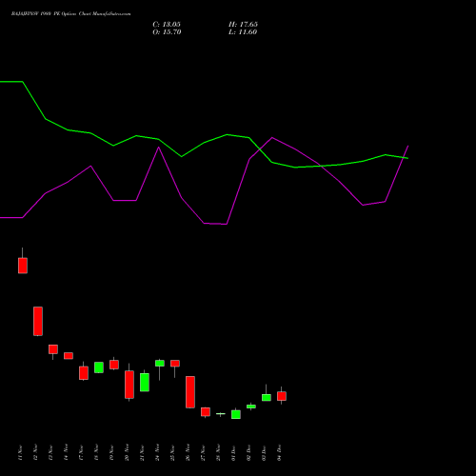Click the open value O: 15.70
The width and height of the screenshot is (476, 476).
[x=167, y=32]
